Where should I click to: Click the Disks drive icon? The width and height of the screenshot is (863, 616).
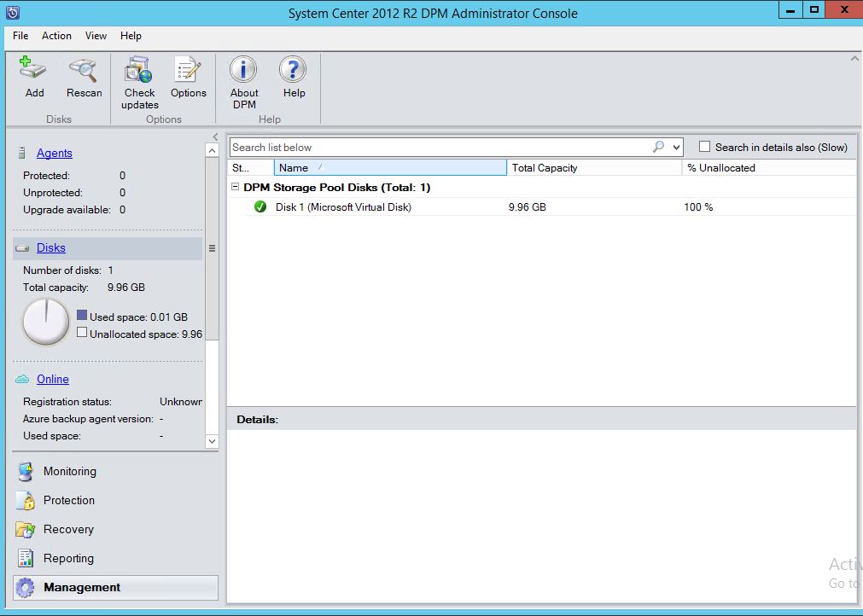pos(22,248)
